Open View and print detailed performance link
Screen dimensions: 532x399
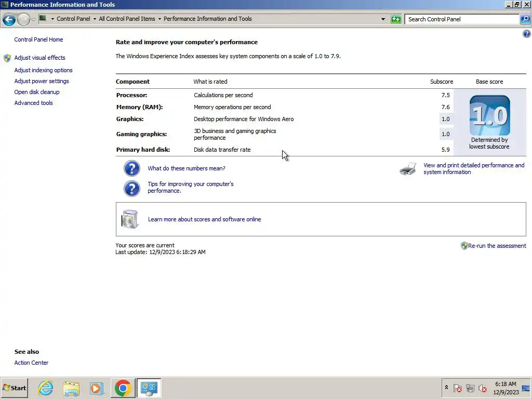point(474,169)
